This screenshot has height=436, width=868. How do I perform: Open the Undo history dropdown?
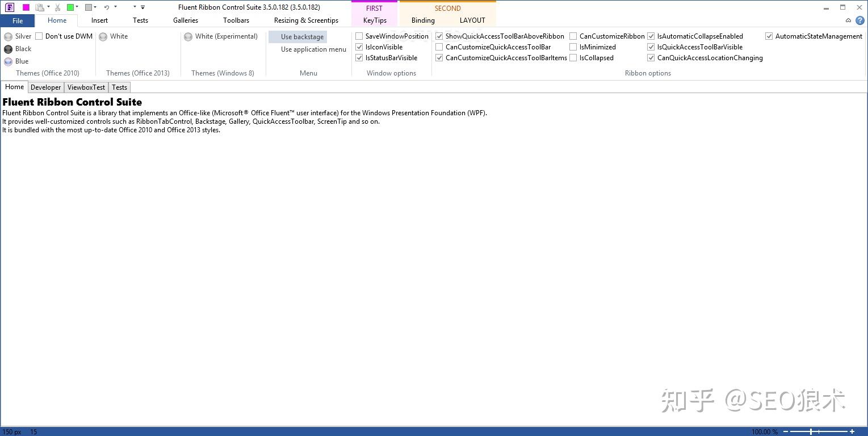115,7
